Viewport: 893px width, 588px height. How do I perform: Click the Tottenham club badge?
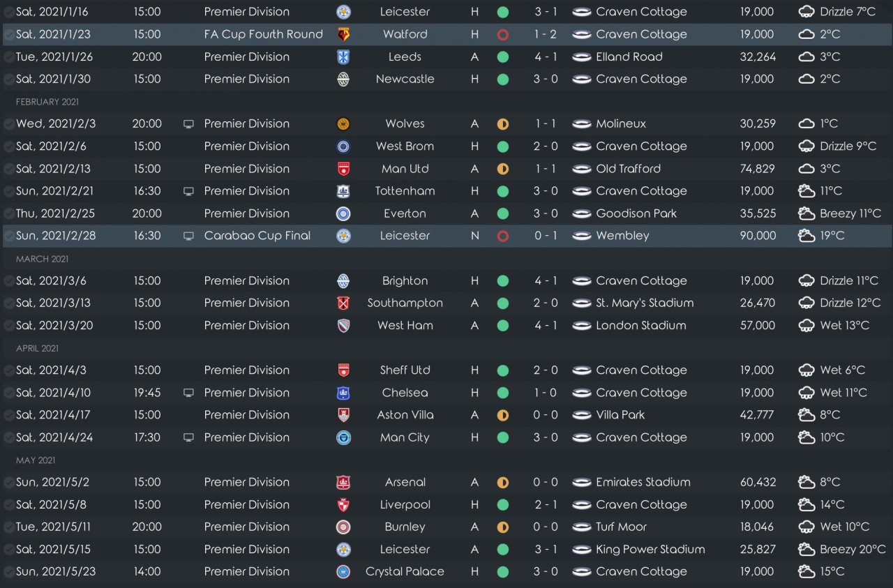[x=343, y=191]
